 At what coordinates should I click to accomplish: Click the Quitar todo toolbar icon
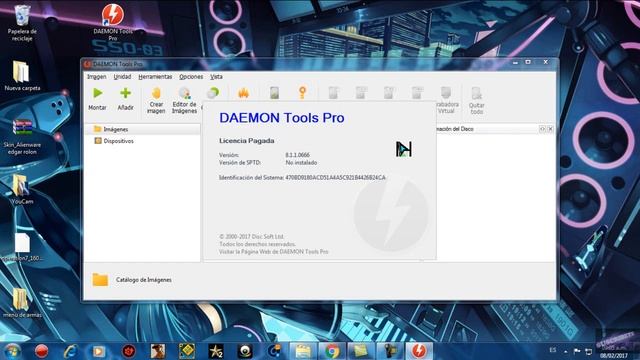click(476, 100)
